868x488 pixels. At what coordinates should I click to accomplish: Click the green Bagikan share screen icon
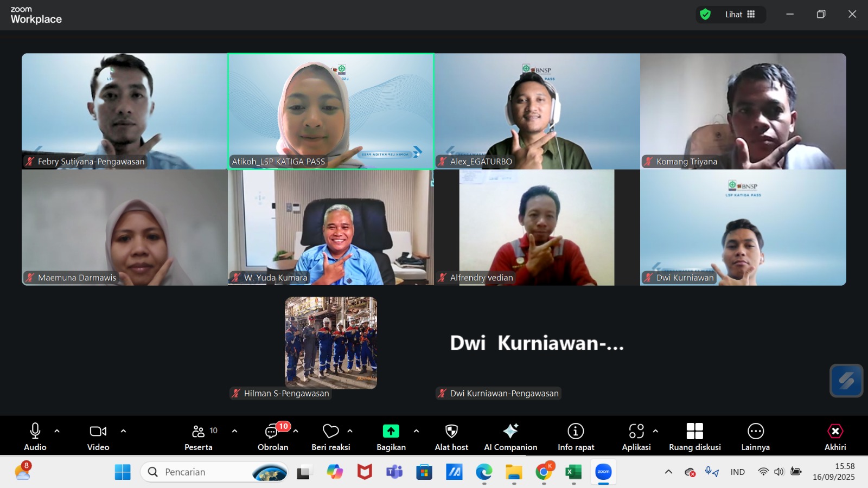(391, 431)
